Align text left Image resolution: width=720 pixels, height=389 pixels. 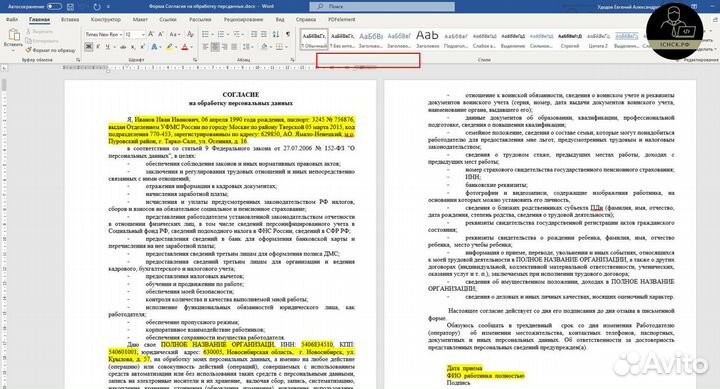[205, 47]
